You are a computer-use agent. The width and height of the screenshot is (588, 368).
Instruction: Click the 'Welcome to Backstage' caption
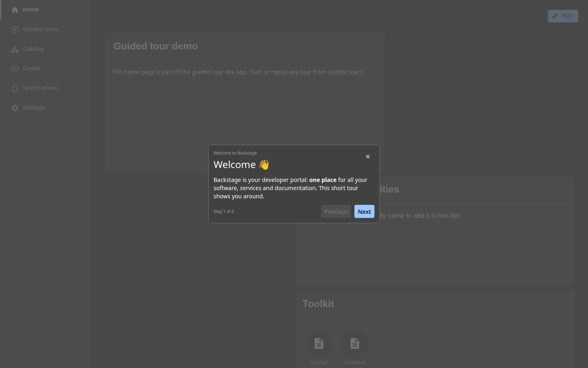point(235,153)
